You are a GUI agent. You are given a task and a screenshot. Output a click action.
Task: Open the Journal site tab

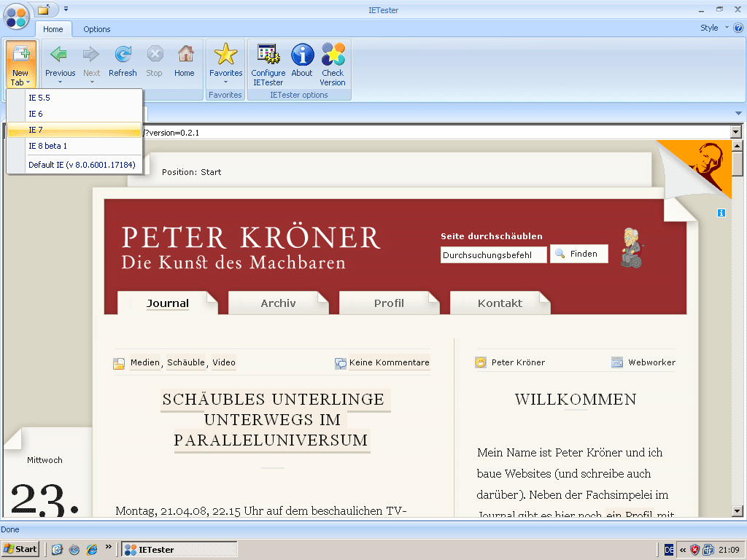coord(168,303)
